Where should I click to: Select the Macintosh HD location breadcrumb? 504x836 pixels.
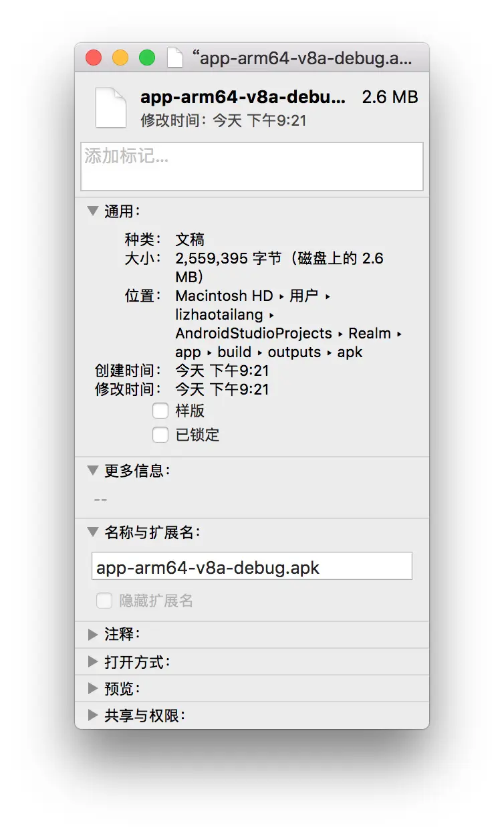pyautogui.click(x=225, y=296)
